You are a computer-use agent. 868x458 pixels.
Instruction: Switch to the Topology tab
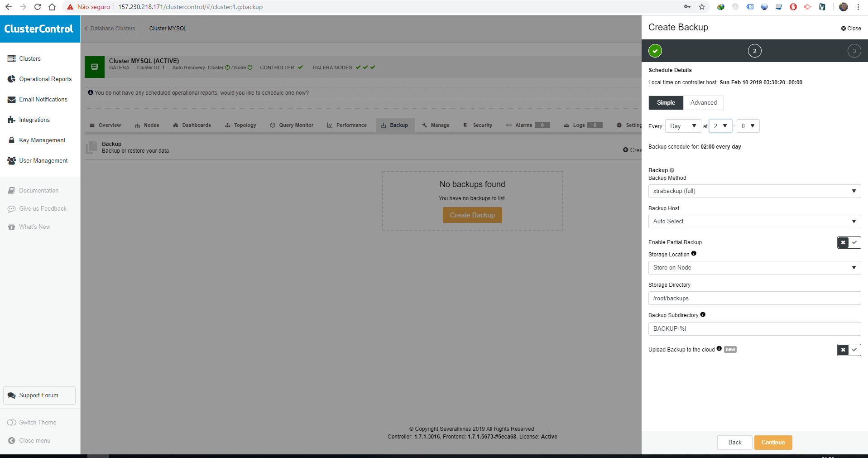point(240,125)
